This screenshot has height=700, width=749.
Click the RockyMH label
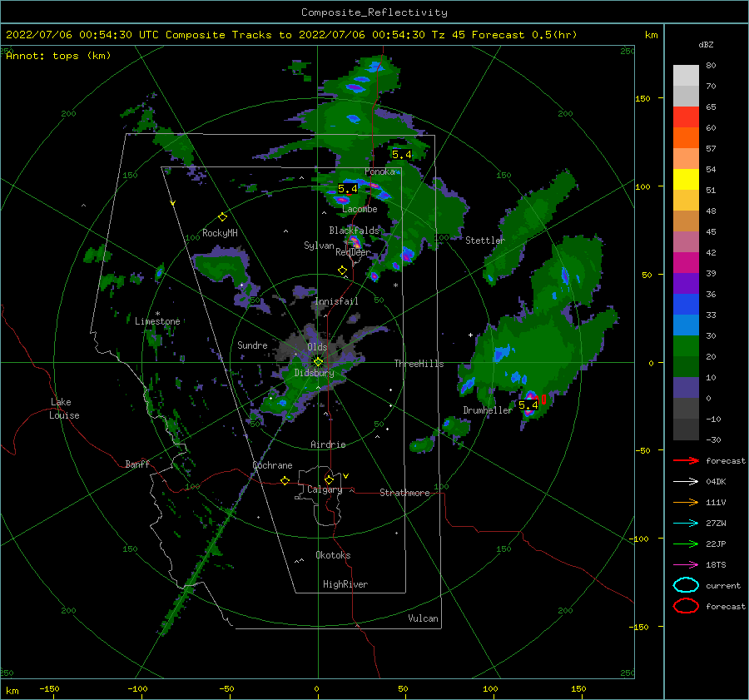(x=220, y=233)
